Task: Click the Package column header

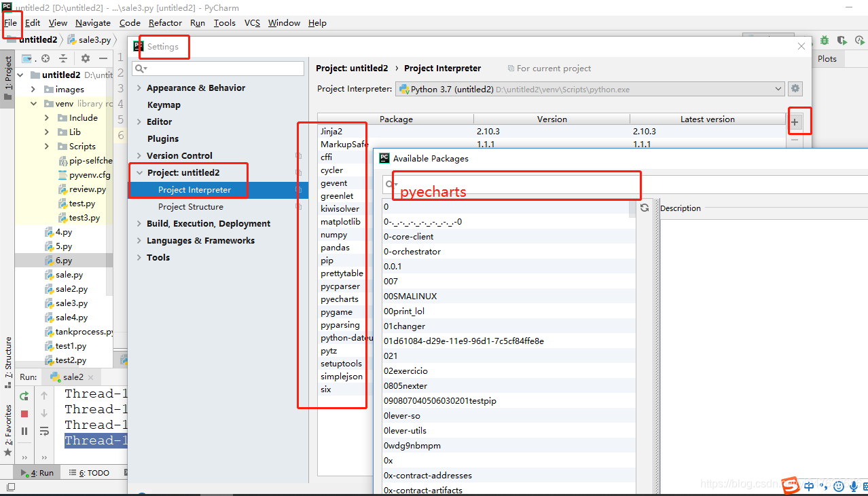Action: 396,119
